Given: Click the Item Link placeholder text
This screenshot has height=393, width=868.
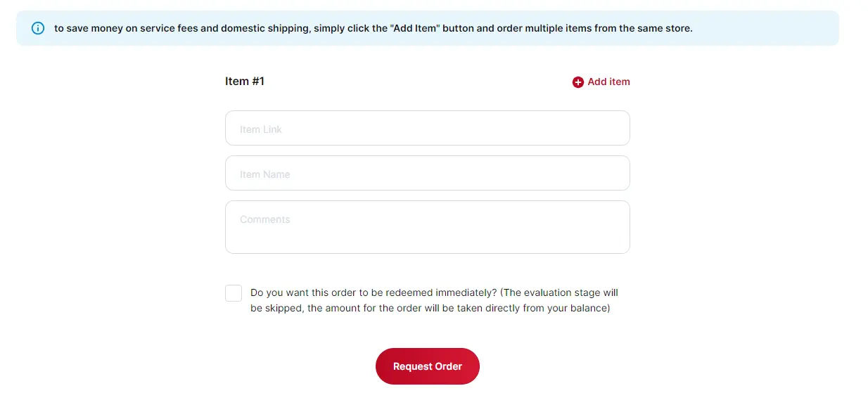Looking at the screenshot, I should click(x=261, y=129).
